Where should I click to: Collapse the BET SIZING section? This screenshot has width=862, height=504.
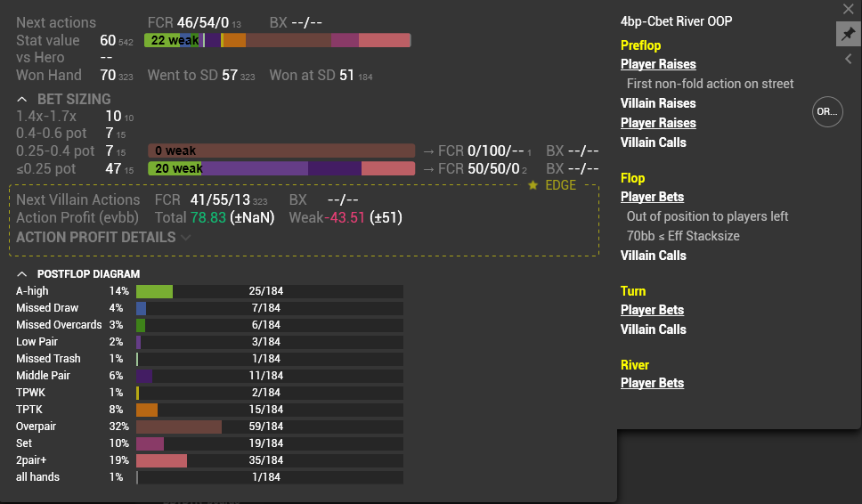22,100
